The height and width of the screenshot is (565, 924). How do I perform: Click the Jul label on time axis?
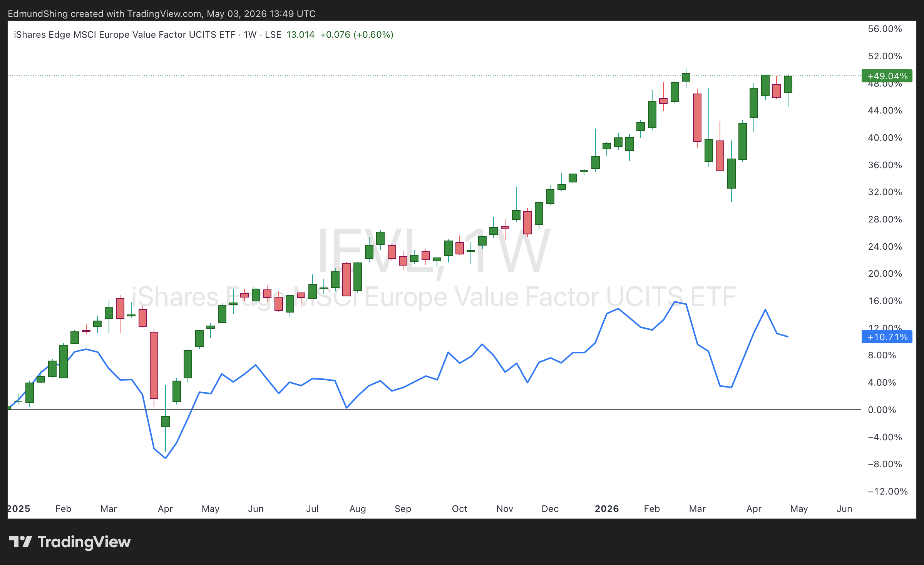pos(312,509)
